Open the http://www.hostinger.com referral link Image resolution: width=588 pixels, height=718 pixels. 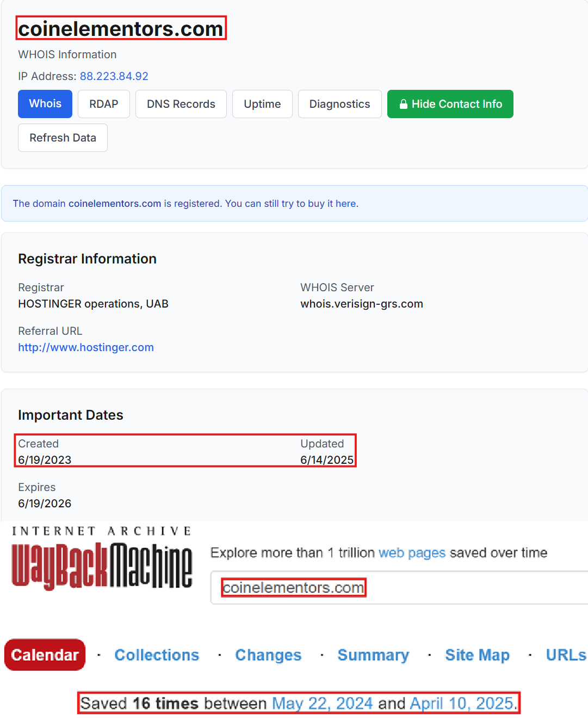point(86,347)
